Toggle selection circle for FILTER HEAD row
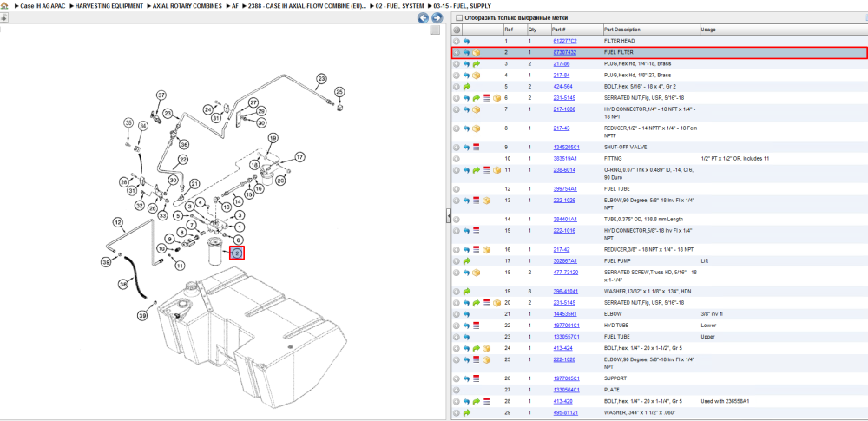The height and width of the screenshot is (421, 868). point(457,41)
